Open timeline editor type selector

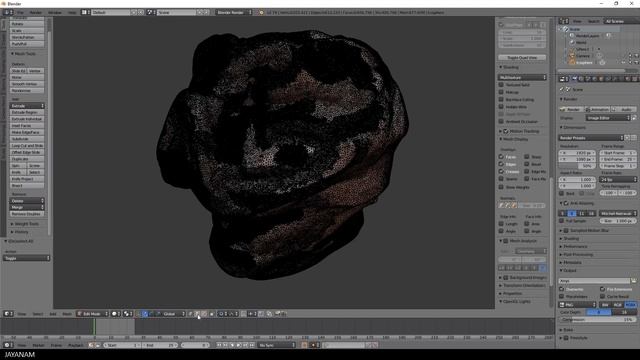coord(8,345)
